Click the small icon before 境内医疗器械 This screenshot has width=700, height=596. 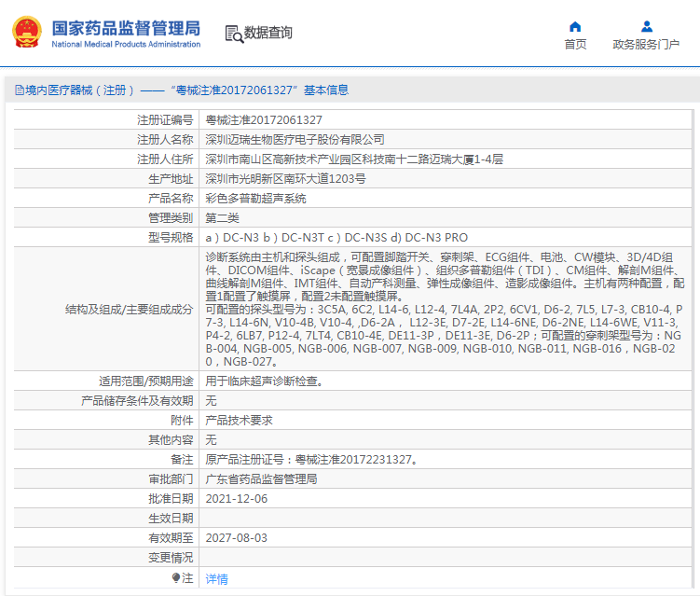coord(17,90)
